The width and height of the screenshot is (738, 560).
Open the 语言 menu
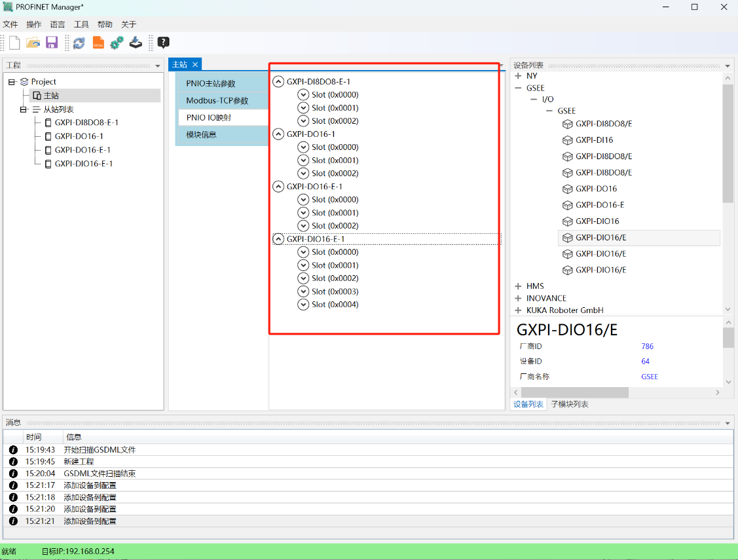(x=58, y=24)
